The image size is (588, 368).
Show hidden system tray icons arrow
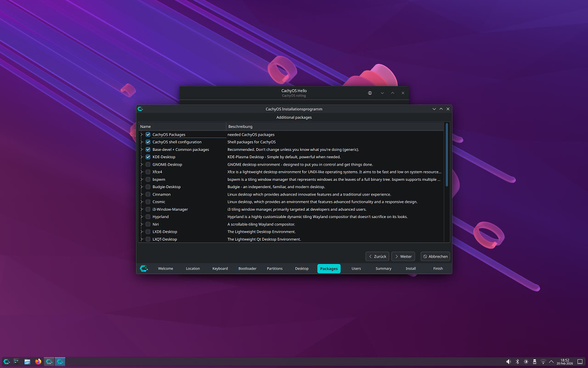[x=551, y=362]
